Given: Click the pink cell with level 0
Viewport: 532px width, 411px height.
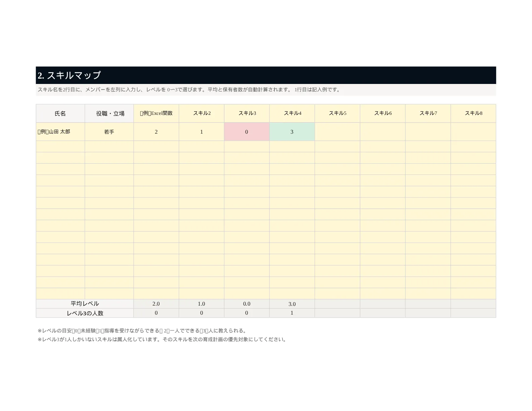Looking at the screenshot, I should click(247, 132).
